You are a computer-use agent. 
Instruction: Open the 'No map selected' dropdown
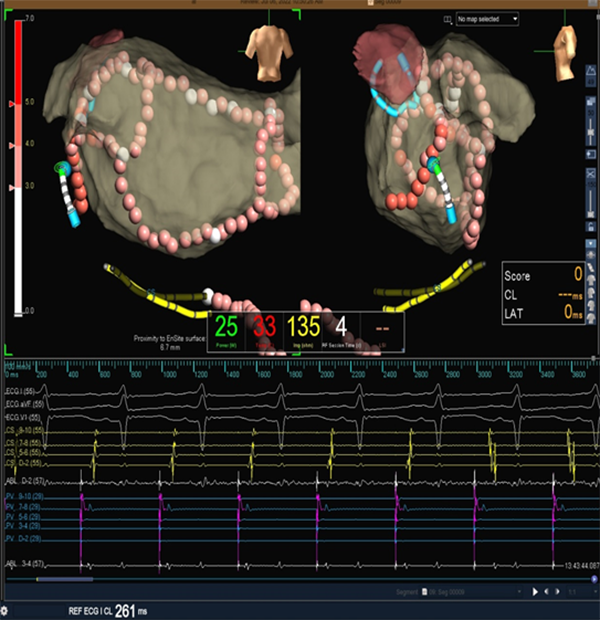(x=487, y=19)
